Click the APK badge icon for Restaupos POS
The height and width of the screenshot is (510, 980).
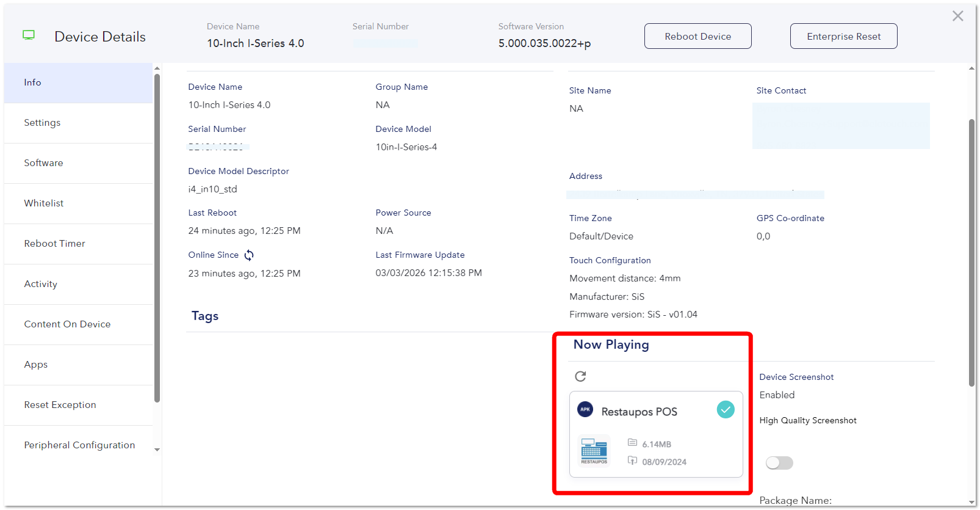click(x=585, y=409)
